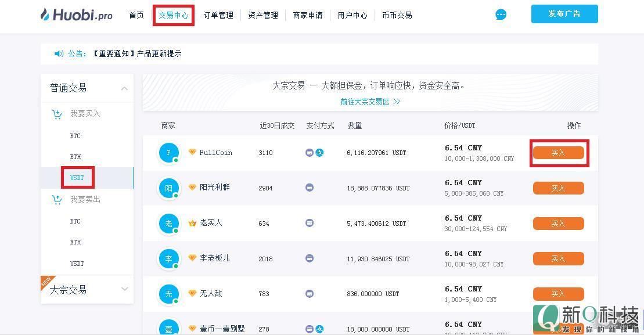This screenshot has height=335, width=644.
Task: Click the NEW ribbon badge on 大宗交易
Action: coord(46,281)
